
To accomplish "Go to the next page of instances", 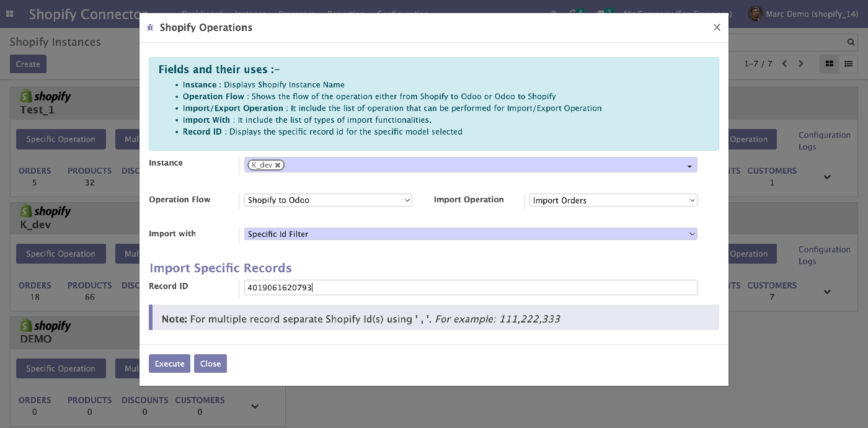I will pyautogui.click(x=801, y=64).
